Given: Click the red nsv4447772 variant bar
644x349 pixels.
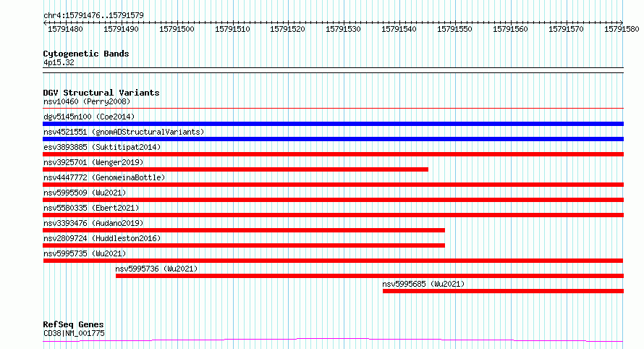Looking at the screenshot, I should pos(333,185).
